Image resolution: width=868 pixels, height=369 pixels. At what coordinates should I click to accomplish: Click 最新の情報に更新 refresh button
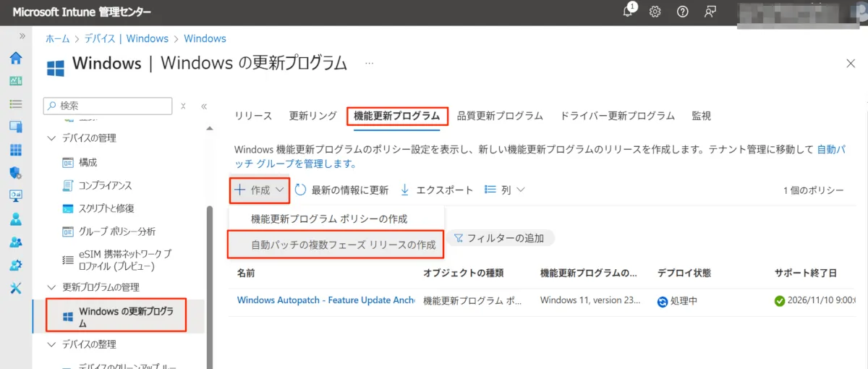(x=341, y=190)
